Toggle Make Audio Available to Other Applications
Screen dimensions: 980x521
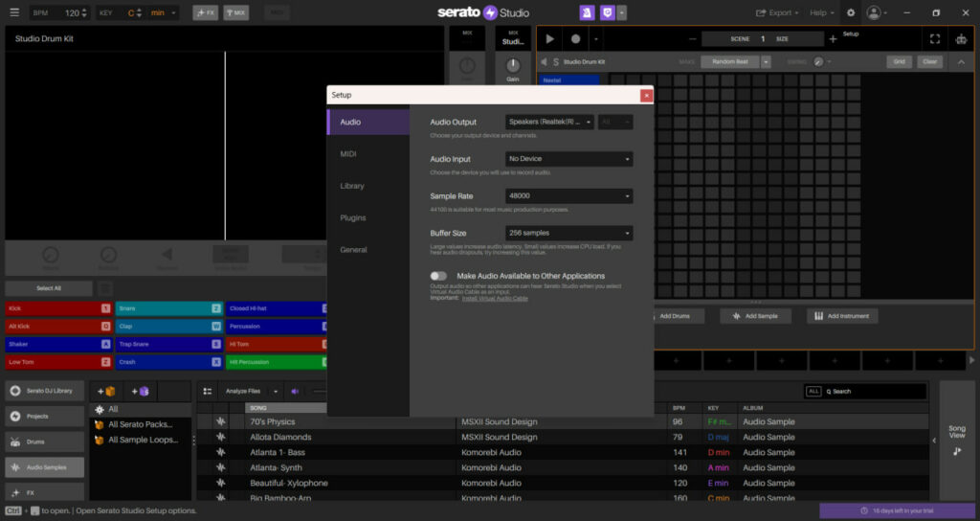(438, 276)
